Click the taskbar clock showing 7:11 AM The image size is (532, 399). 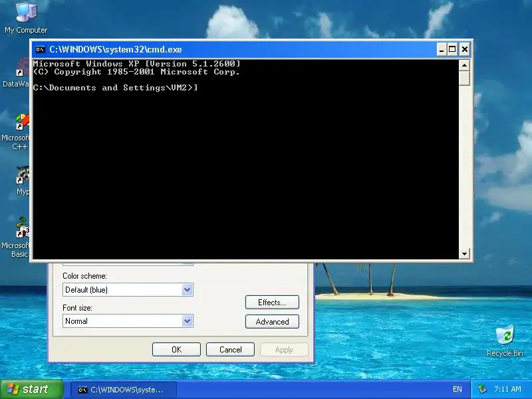(507, 389)
